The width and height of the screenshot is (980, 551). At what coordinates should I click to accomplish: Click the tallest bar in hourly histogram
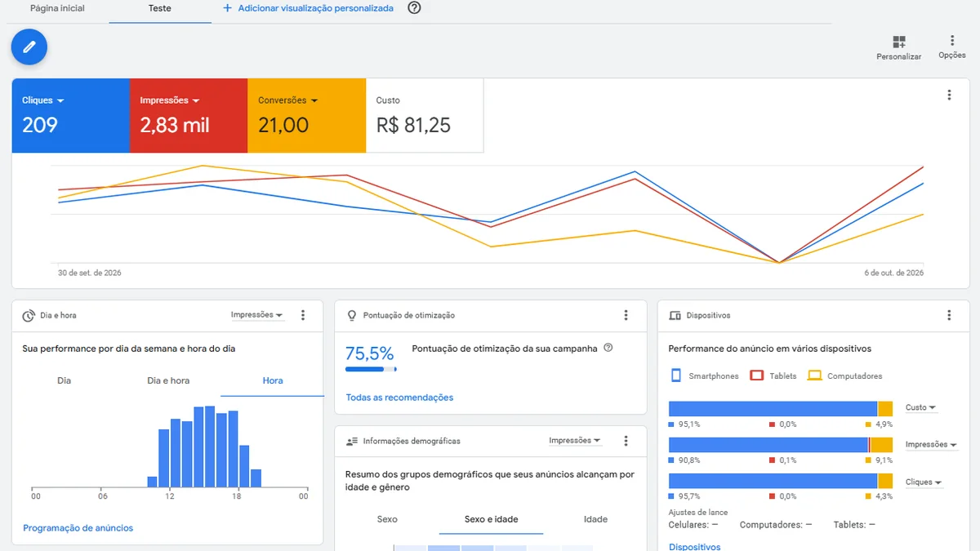pos(211,446)
